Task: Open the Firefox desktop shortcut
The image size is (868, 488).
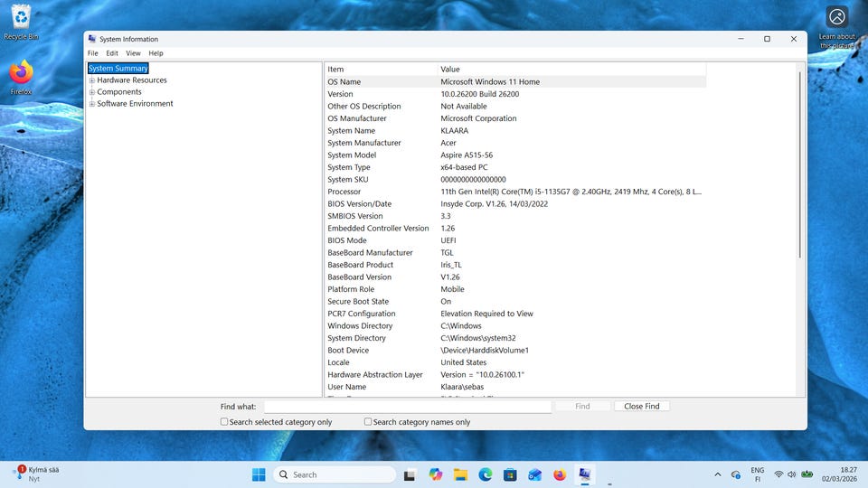Action: pyautogui.click(x=21, y=78)
